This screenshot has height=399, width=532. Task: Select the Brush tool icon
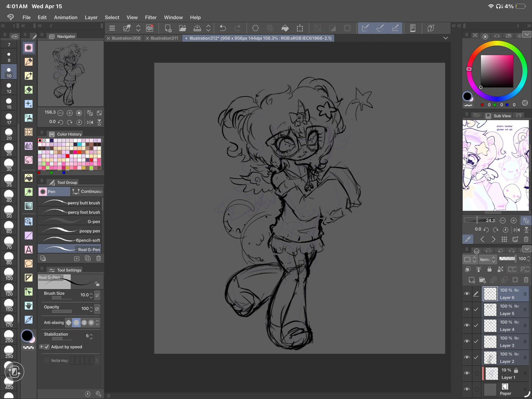[x=28, y=75]
